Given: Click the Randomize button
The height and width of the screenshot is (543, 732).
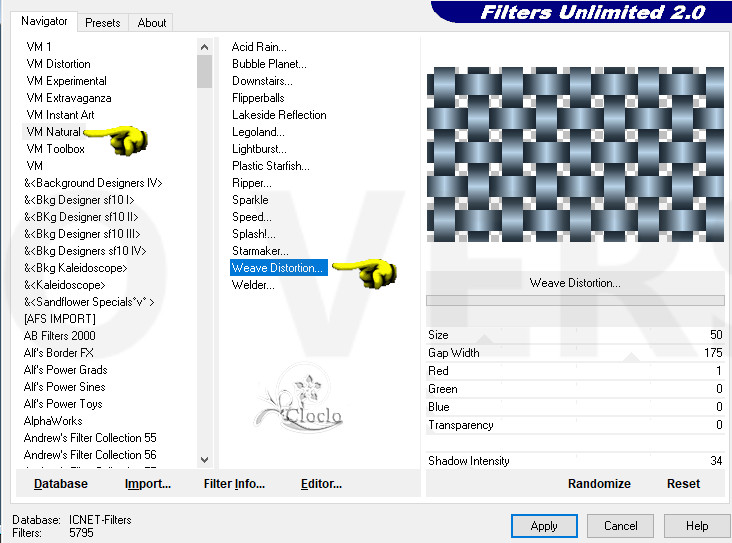Looking at the screenshot, I should [599, 483].
